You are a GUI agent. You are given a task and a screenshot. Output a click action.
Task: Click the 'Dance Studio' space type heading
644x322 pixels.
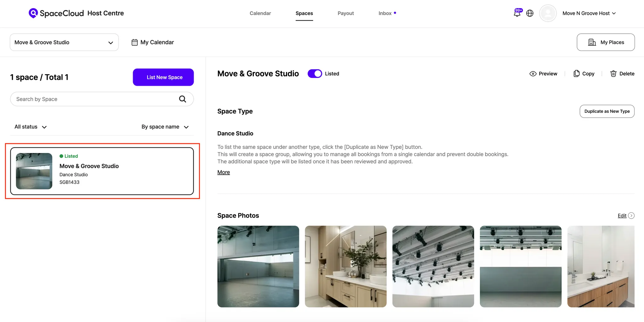[x=235, y=134]
